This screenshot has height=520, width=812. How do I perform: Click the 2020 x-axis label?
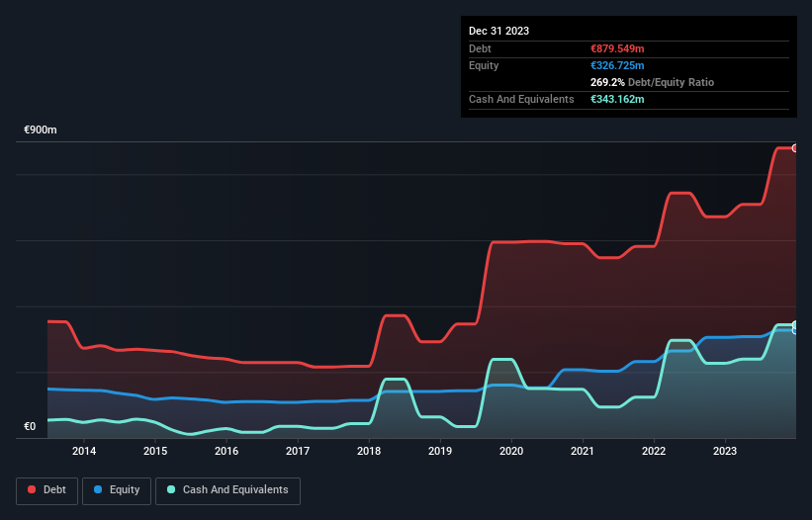coord(511,451)
